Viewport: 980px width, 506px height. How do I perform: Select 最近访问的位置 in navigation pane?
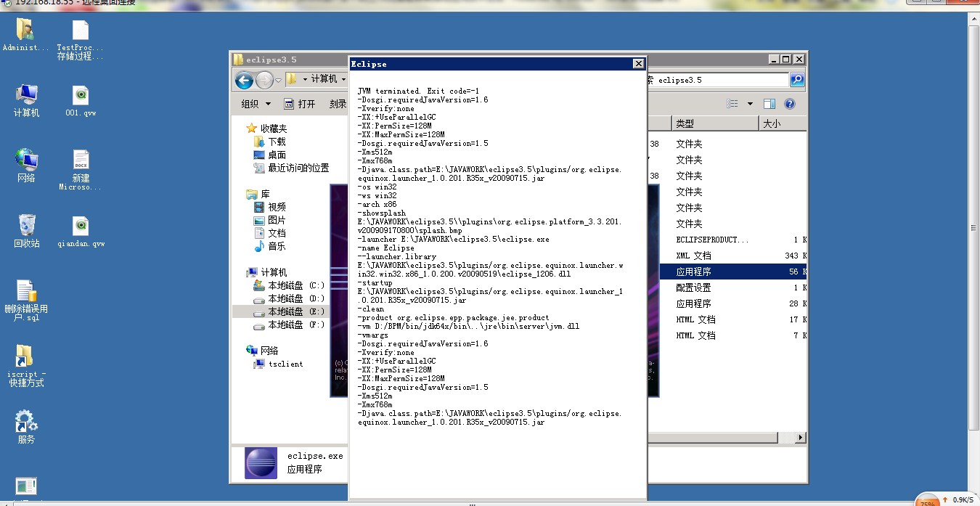[x=291, y=168]
